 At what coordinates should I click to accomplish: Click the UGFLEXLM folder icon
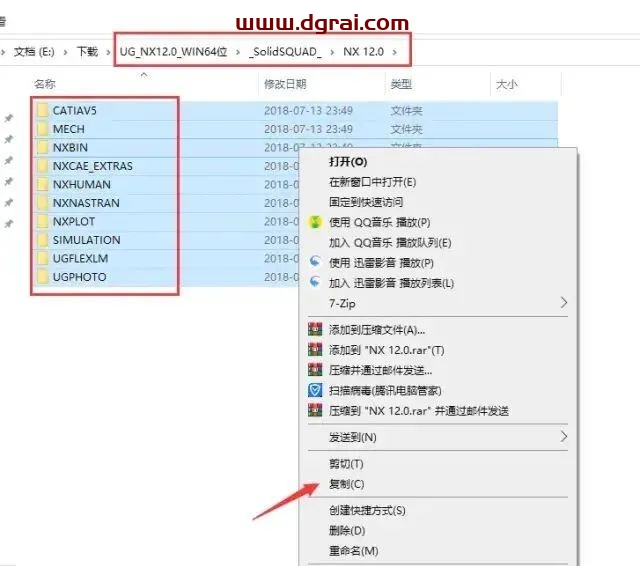click(x=42, y=258)
